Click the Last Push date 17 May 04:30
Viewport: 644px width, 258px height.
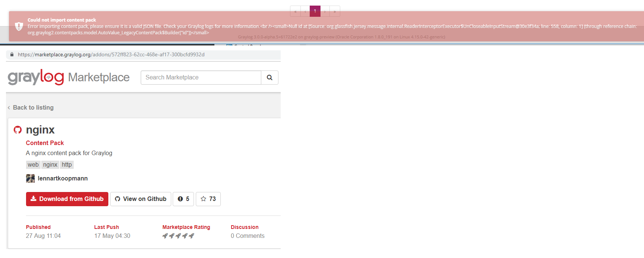(x=112, y=236)
